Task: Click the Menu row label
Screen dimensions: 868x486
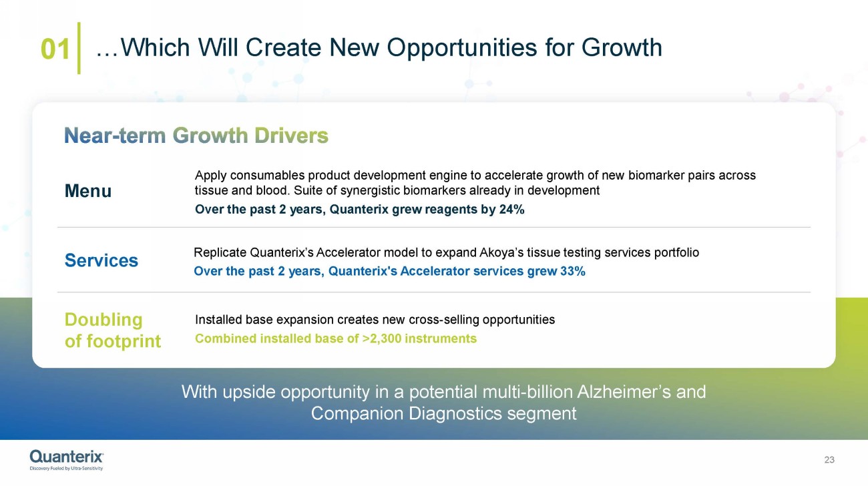Action: 88,192
